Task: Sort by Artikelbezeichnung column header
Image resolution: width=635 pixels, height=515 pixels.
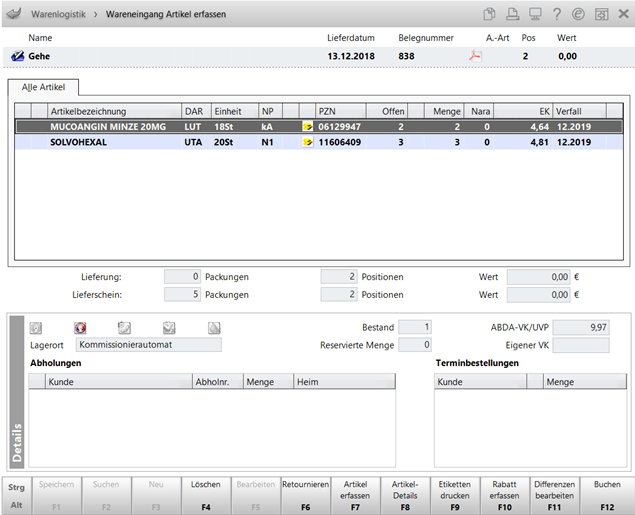Action: pos(114,111)
